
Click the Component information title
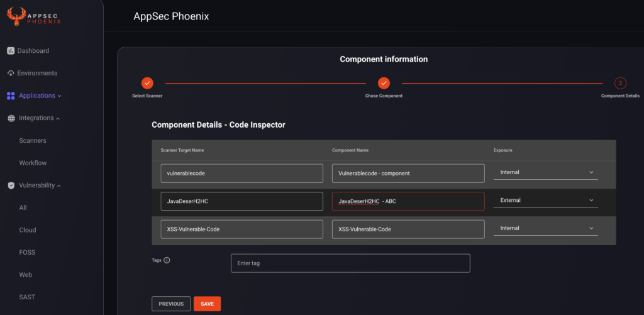click(384, 59)
